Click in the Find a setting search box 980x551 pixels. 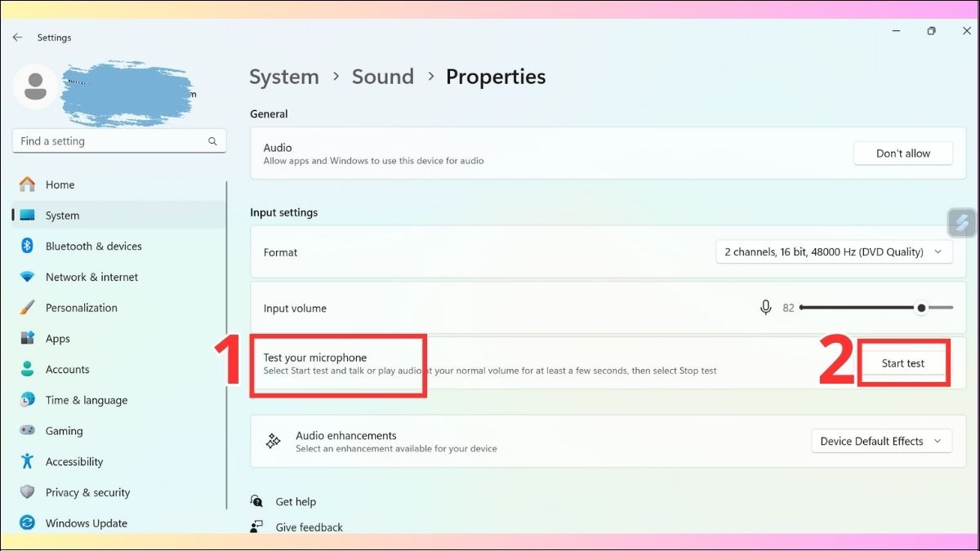[119, 141]
